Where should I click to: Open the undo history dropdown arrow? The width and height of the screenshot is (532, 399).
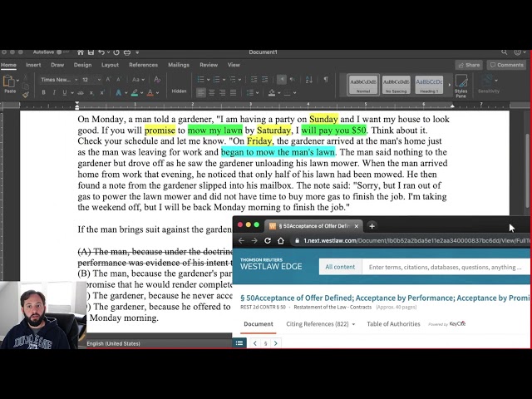(x=108, y=52)
